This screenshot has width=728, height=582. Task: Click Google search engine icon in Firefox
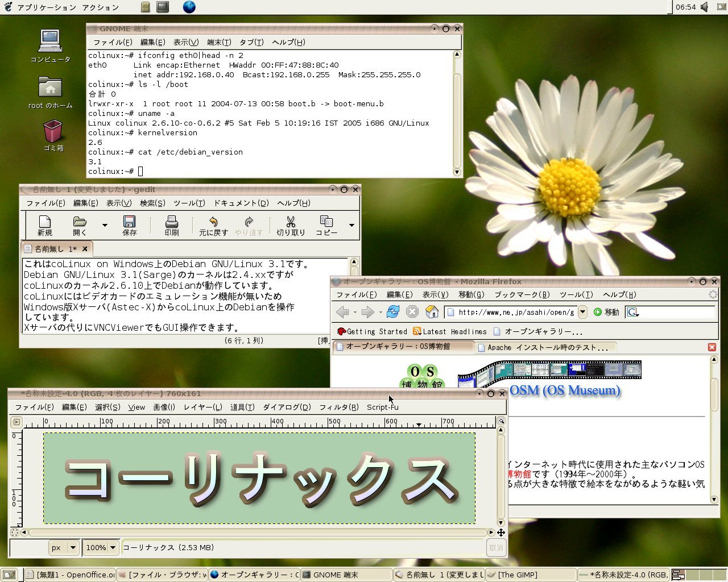tap(632, 312)
